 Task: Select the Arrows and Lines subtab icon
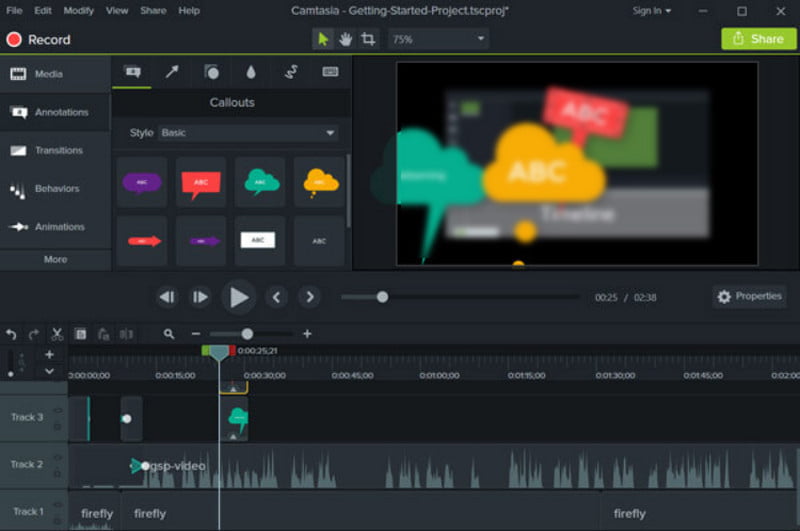pyautogui.click(x=172, y=72)
